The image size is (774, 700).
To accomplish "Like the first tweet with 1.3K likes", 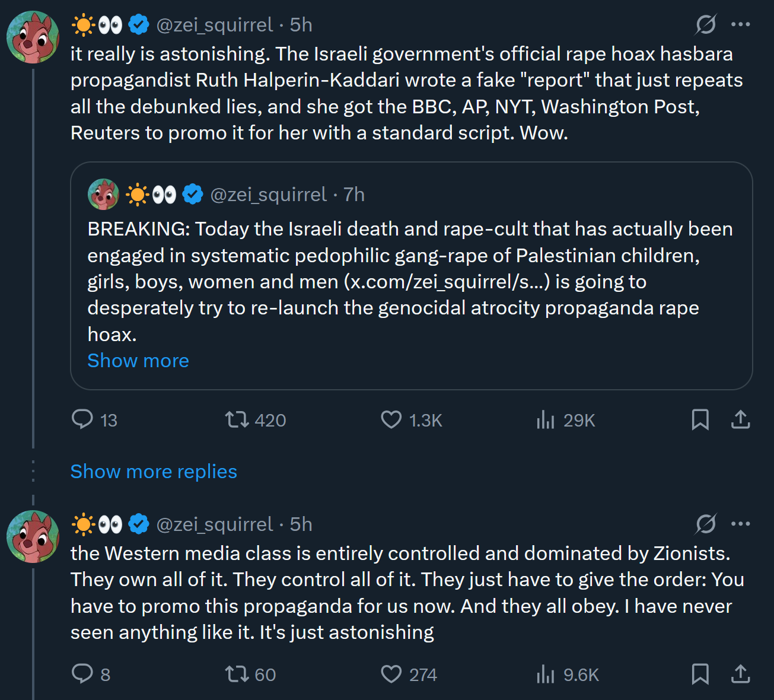I will [x=391, y=419].
